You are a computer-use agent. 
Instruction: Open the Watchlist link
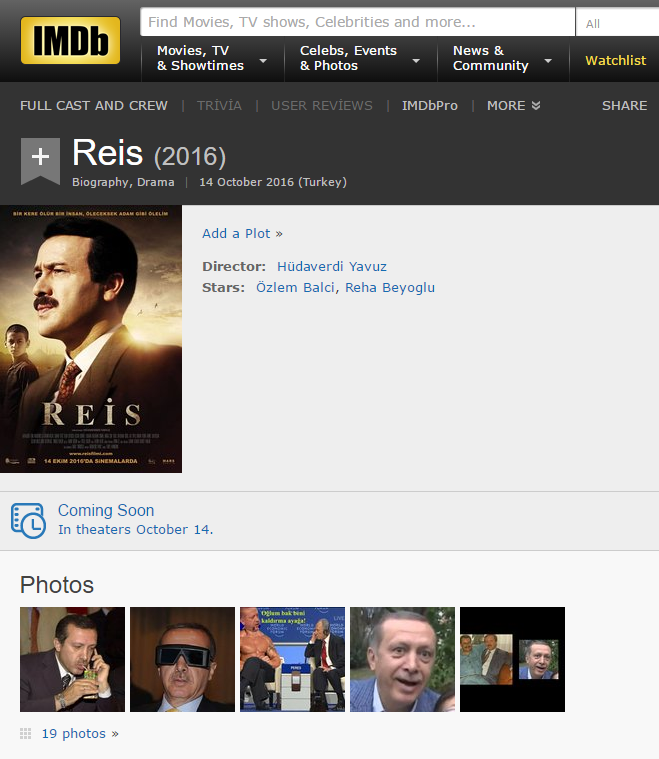pos(615,61)
